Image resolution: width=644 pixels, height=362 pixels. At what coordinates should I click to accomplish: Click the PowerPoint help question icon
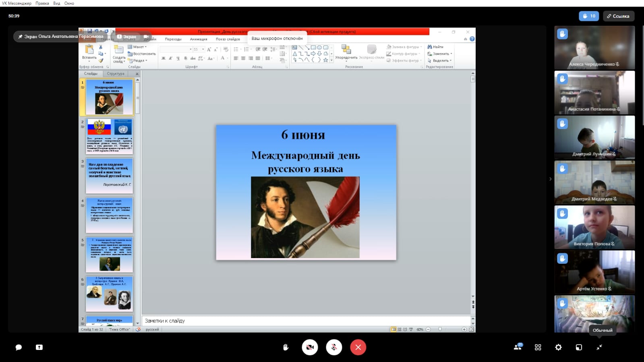472,39
